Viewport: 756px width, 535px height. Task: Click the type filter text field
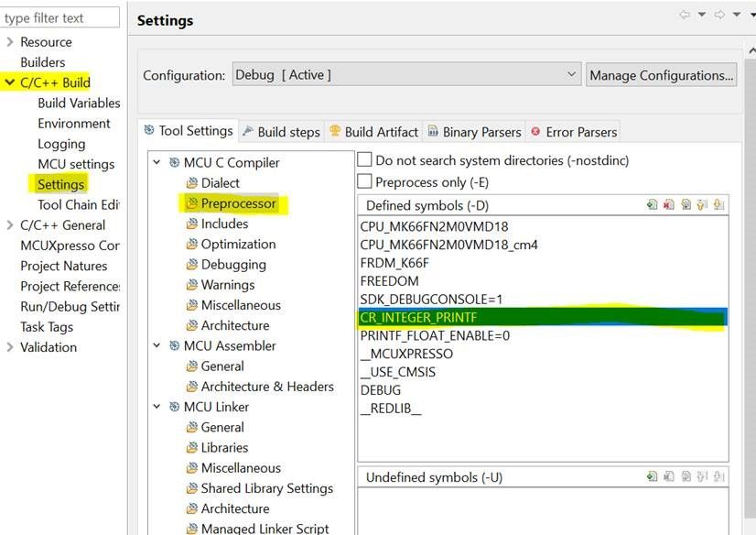coord(60,17)
